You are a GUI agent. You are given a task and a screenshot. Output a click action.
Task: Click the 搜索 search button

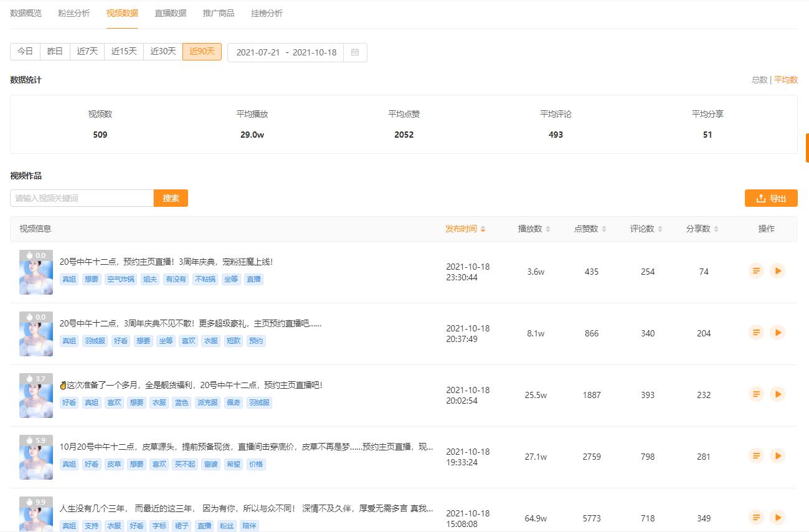coord(170,197)
